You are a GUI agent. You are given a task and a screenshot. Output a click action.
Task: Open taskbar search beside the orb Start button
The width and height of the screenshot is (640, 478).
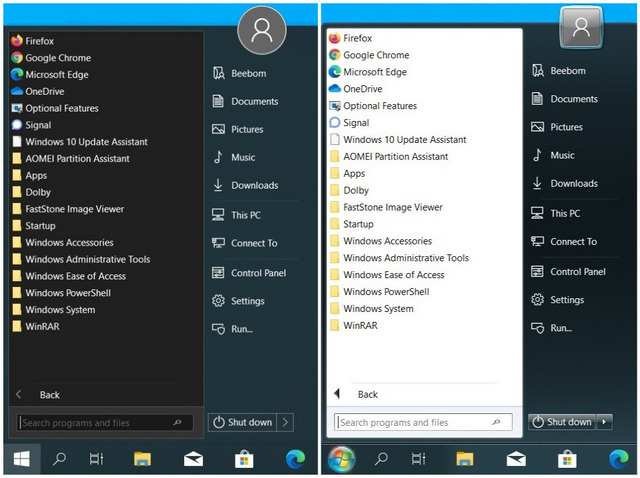pyautogui.click(x=381, y=459)
